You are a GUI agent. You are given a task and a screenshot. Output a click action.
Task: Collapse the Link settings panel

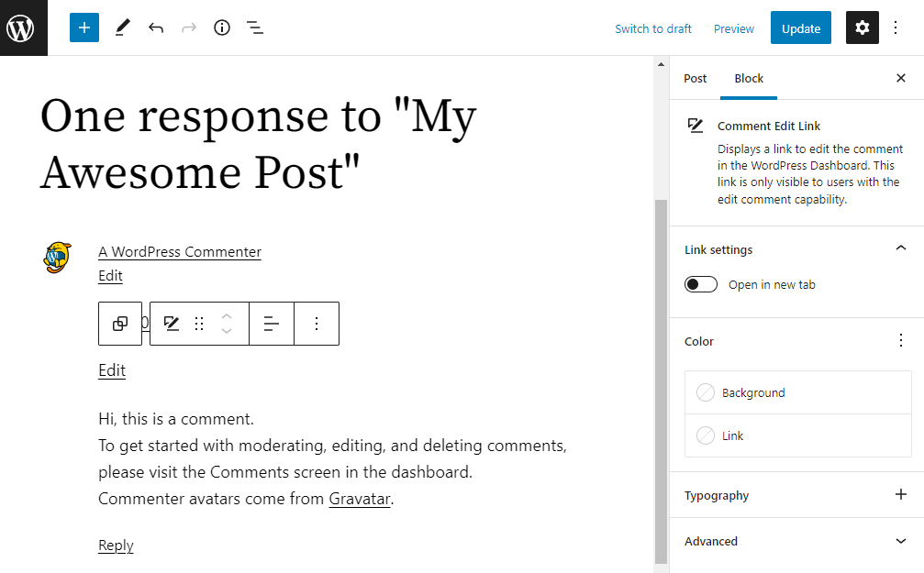click(x=900, y=248)
